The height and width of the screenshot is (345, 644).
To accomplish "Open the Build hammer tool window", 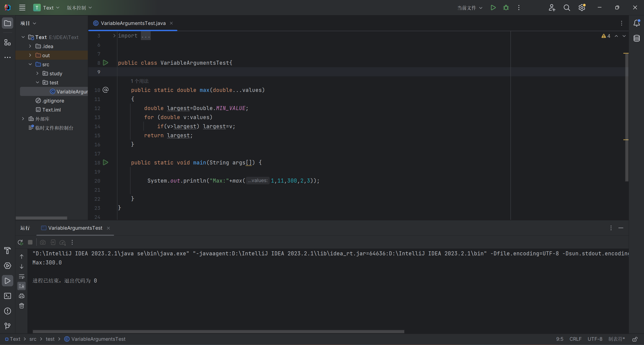I will click(8, 251).
